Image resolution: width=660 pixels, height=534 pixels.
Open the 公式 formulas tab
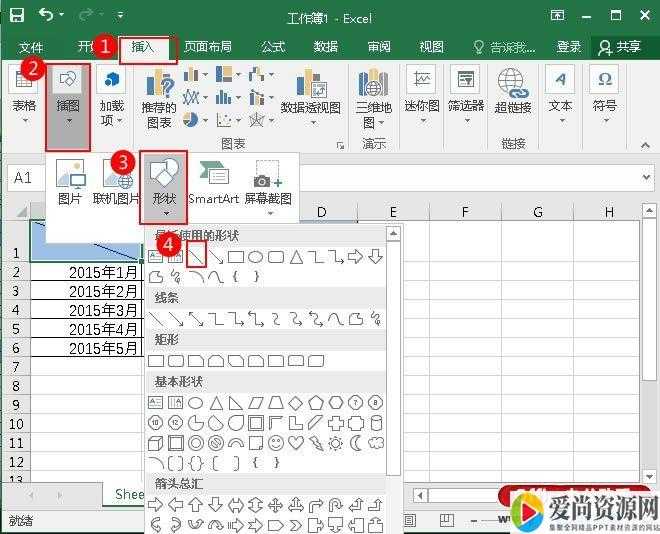pyautogui.click(x=273, y=47)
